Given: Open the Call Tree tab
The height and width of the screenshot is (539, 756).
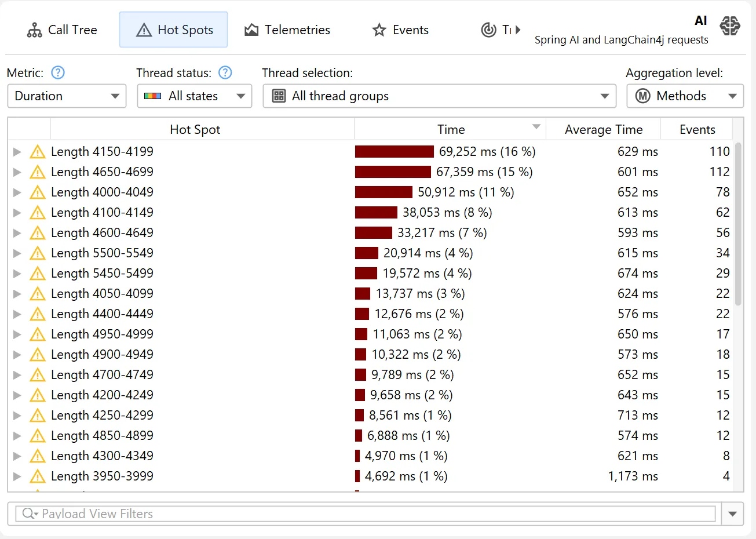Looking at the screenshot, I should [x=62, y=30].
